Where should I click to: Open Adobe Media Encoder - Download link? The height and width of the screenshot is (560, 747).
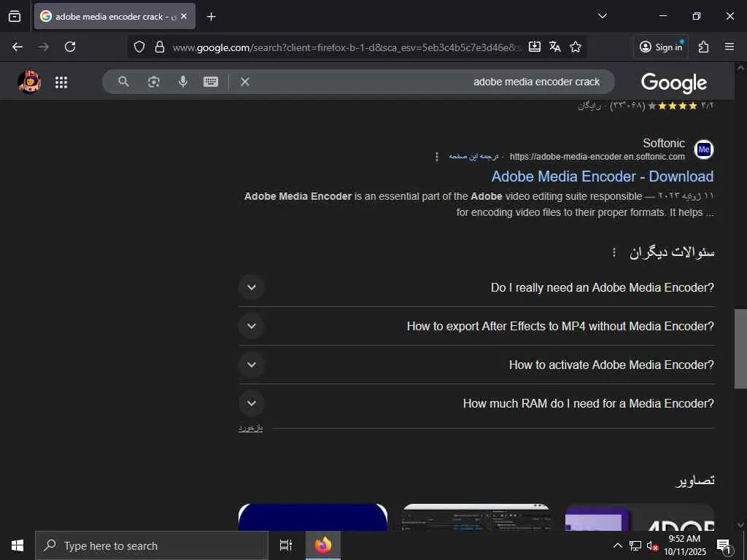(602, 176)
